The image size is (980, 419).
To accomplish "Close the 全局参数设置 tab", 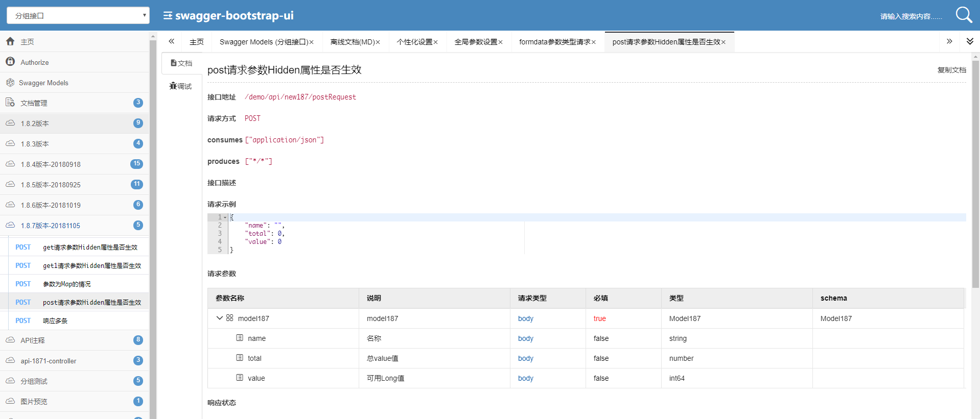I will point(501,42).
